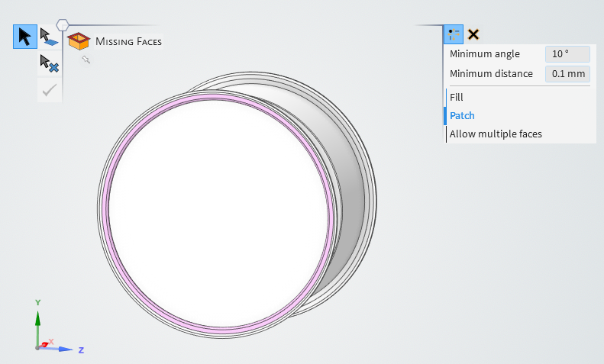Toggle the options panel icon
604x364 pixels.
coord(454,34)
